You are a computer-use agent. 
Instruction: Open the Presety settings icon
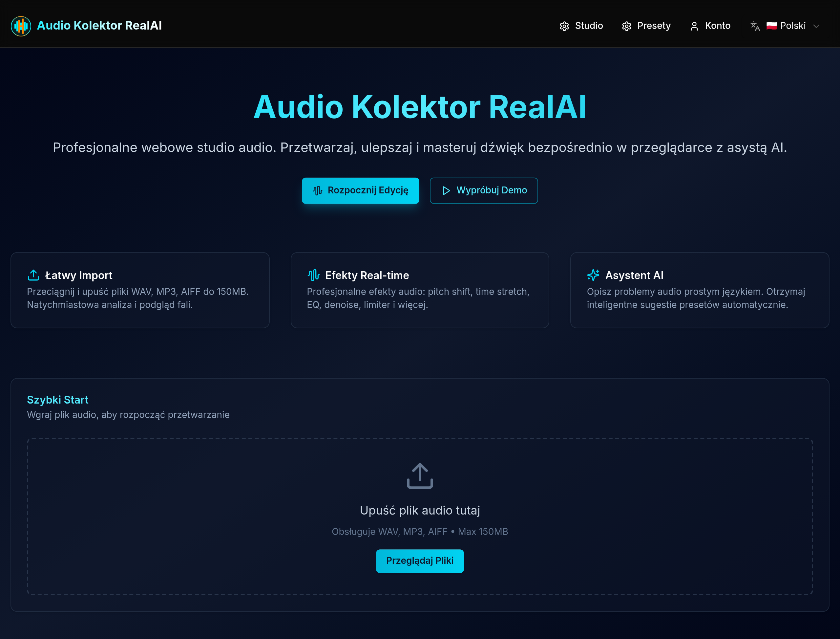(627, 26)
